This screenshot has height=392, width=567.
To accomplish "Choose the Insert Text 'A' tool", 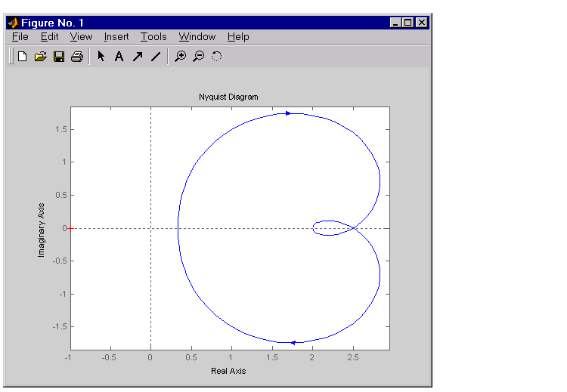I will (x=119, y=57).
